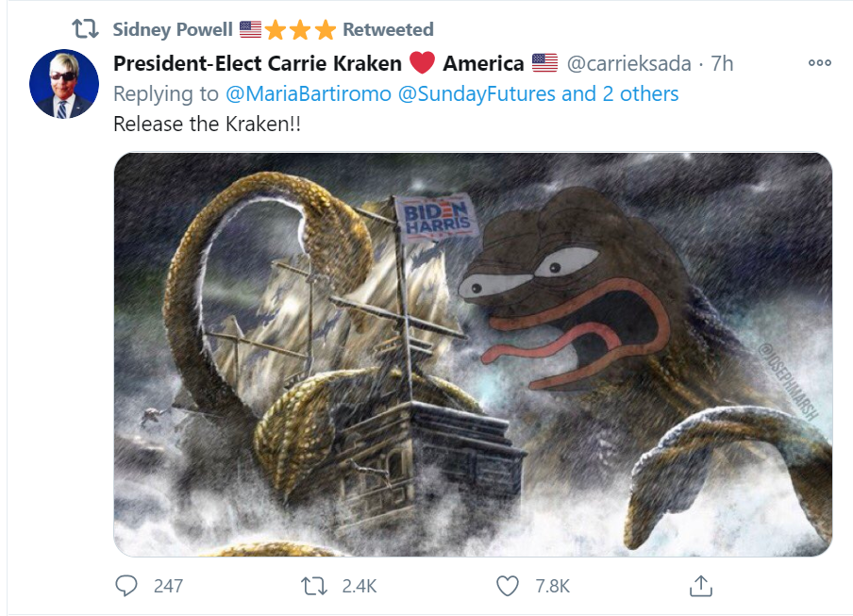The width and height of the screenshot is (853, 616).
Task: Click the reply speech bubble icon
Action: pos(126,586)
